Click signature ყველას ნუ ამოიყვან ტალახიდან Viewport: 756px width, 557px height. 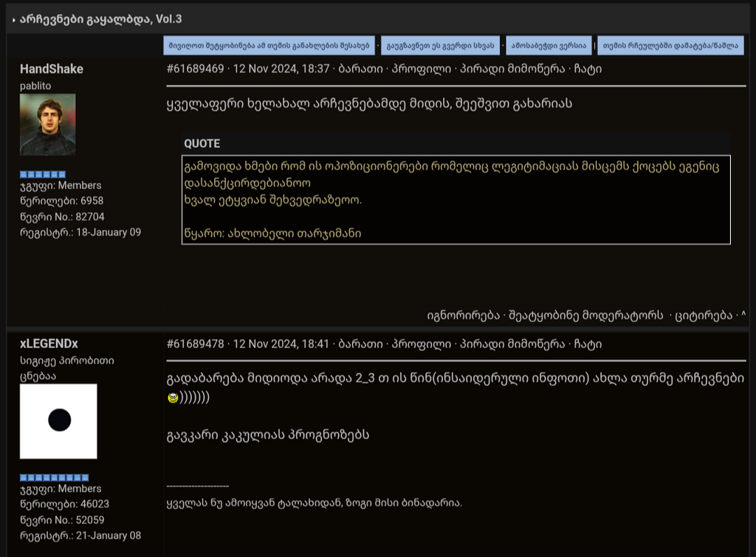314,503
